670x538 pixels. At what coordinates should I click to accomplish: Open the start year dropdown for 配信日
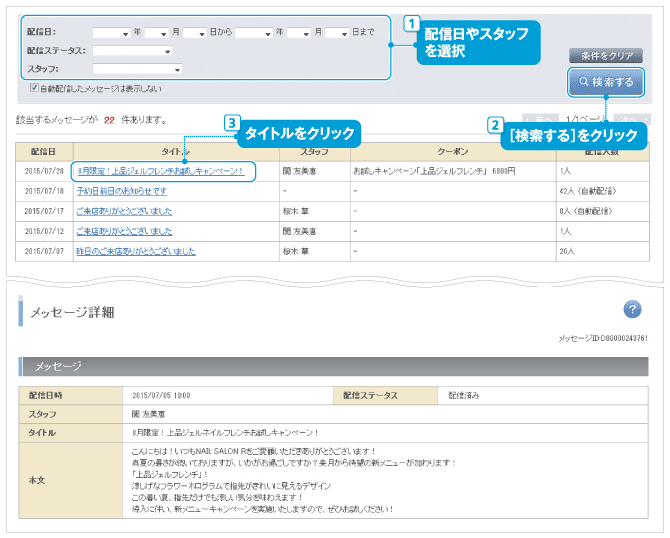(x=111, y=33)
